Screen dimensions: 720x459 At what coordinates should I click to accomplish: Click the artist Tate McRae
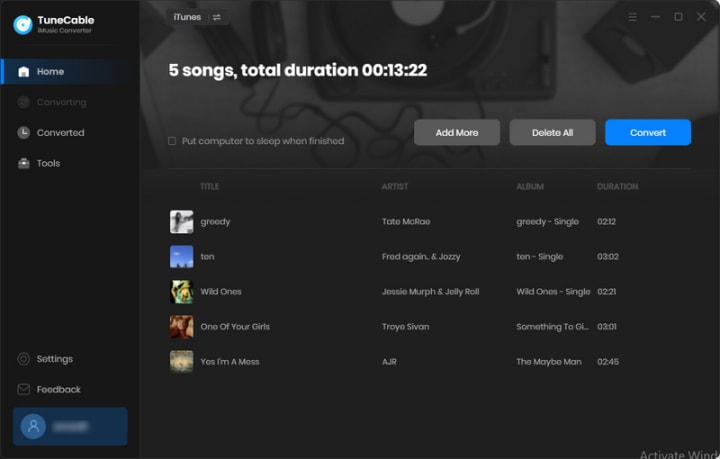(406, 222)
